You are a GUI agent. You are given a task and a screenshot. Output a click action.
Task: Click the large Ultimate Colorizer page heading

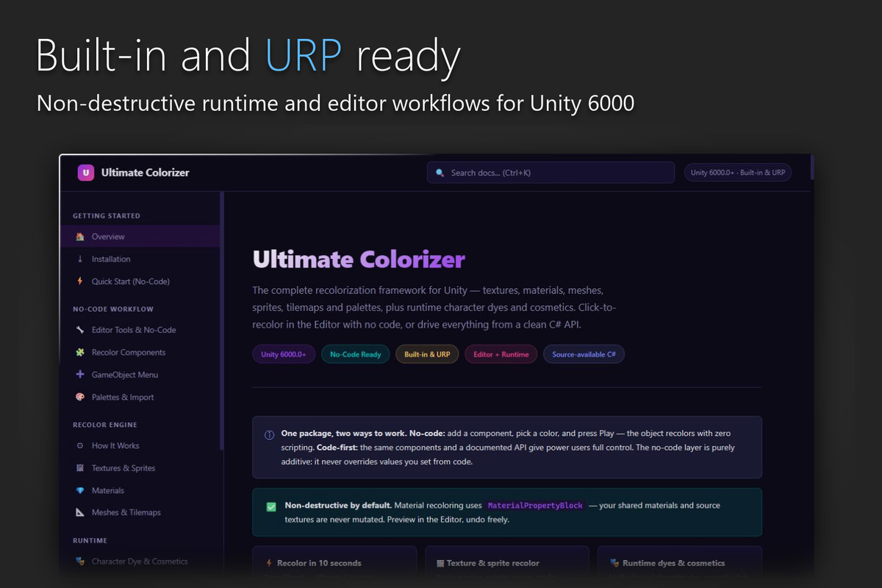click(x=359, y=259)
